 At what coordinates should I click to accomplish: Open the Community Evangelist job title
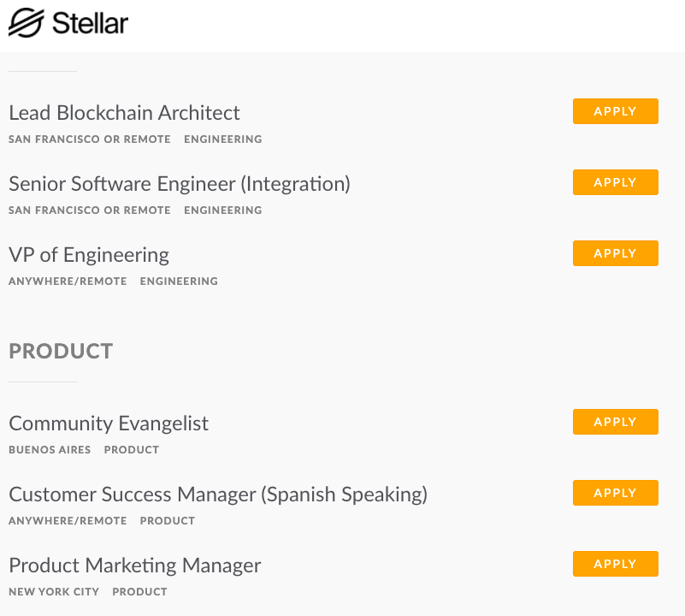pyautogui.click(x=109, y=423)
